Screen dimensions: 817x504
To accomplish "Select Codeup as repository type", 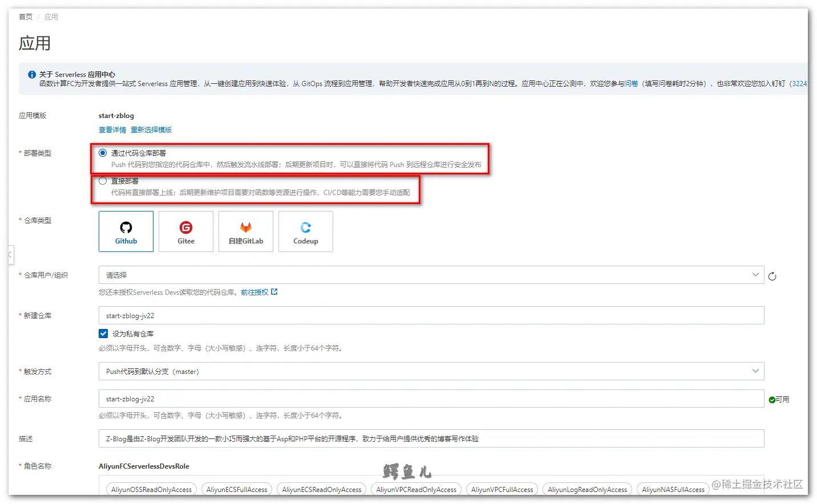I will [306, 231].
